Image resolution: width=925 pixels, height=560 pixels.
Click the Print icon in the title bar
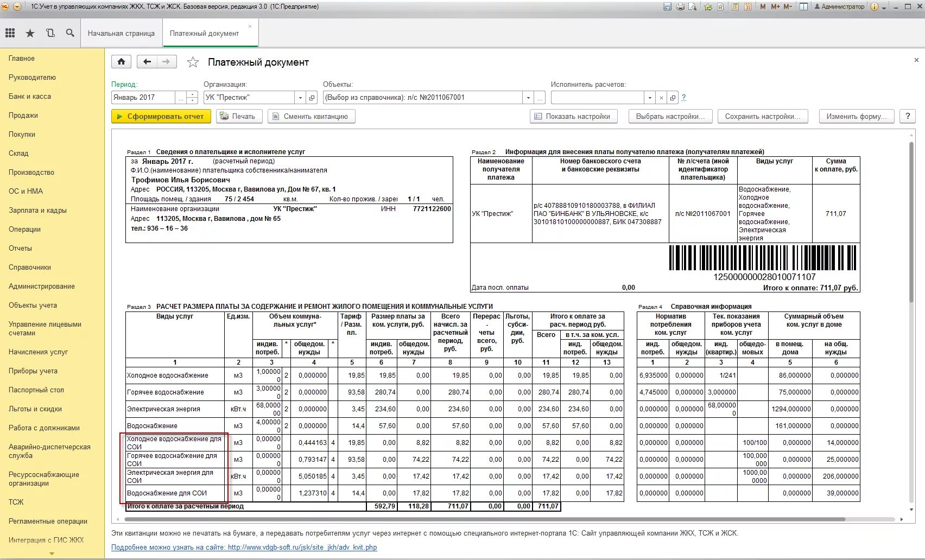click(680, 7)
